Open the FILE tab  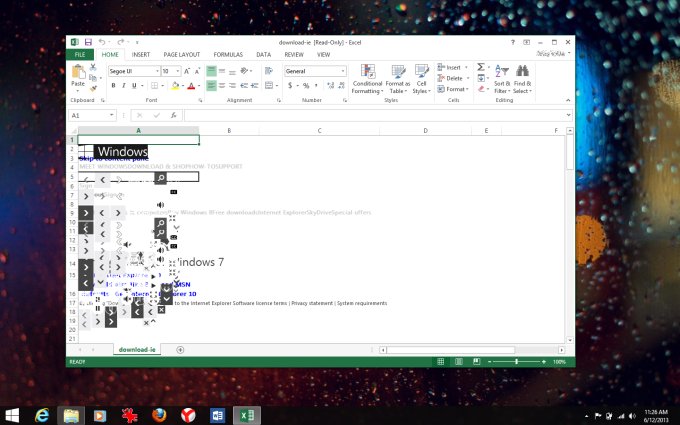pos(80,55)
